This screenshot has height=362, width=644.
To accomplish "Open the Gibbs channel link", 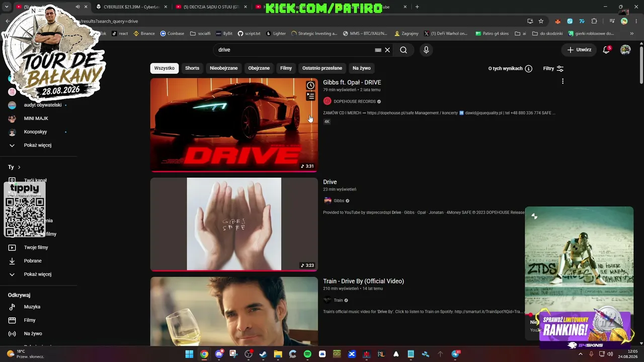I will click(x=339, y=201).
